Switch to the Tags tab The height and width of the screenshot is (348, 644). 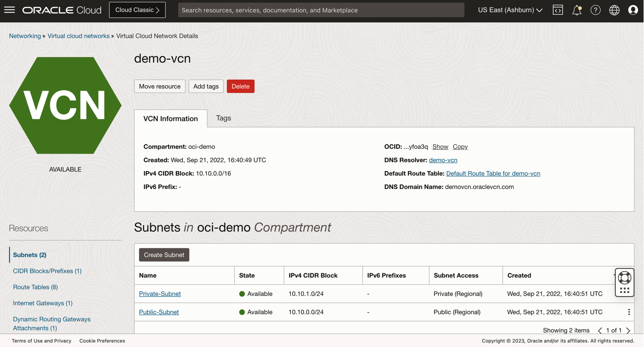(223, 118)
